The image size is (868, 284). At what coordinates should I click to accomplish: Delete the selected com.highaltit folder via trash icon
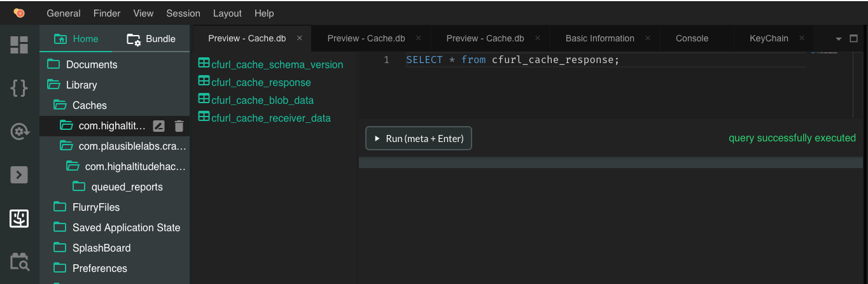(x=179, y=126)
